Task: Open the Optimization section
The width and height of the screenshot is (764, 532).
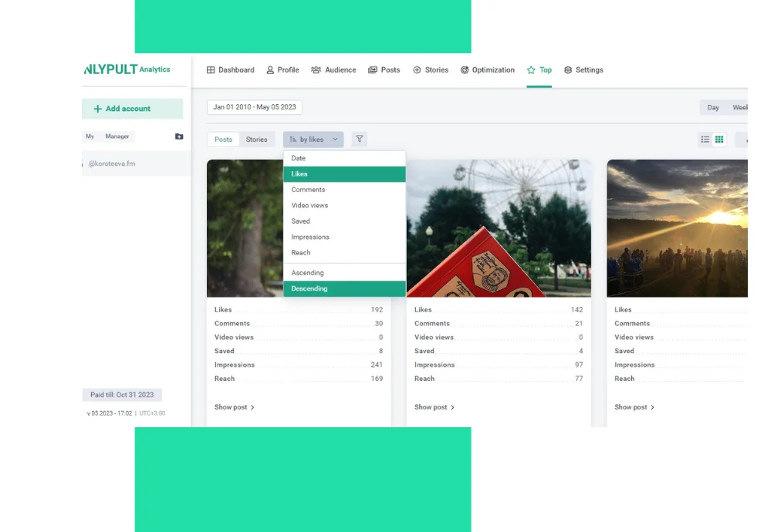Action: click(x=487, y=70)
